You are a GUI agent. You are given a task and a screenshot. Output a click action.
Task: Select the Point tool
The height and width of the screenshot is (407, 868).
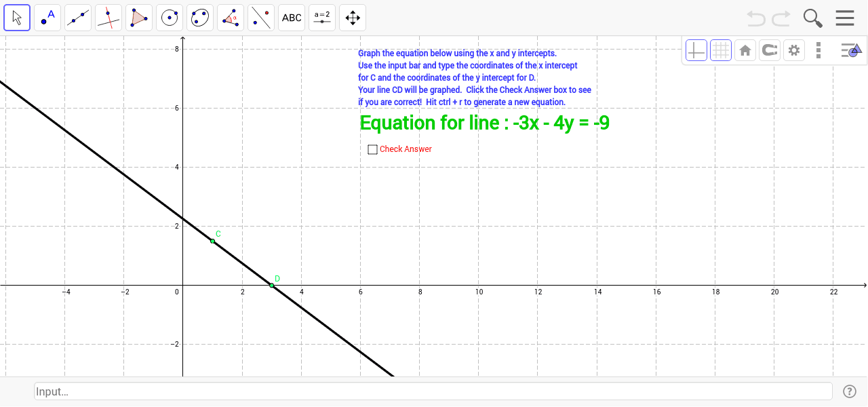(47, 17)
